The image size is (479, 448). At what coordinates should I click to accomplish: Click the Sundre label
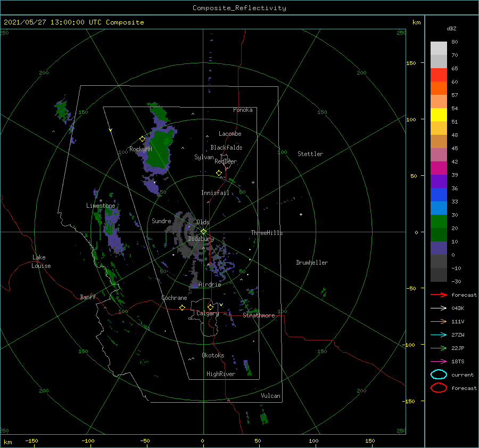click(x=161, y=221)
